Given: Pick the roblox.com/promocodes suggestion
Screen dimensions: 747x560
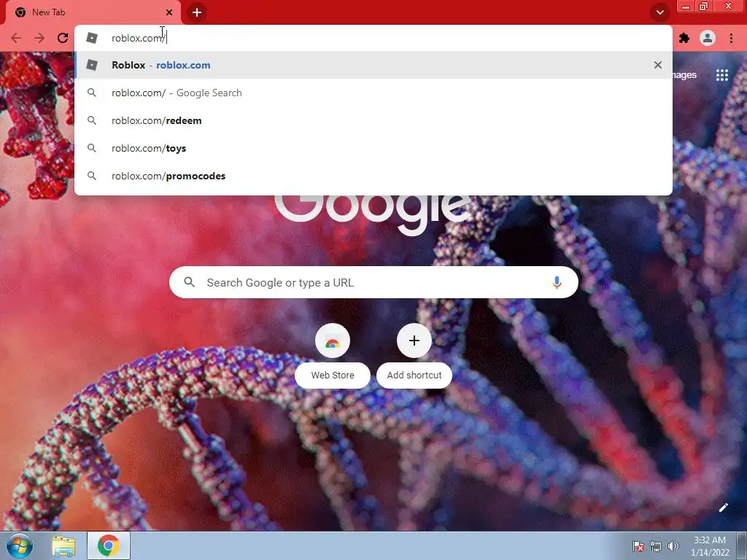Looking at the screenshot, I should click(x=373, y=176).
